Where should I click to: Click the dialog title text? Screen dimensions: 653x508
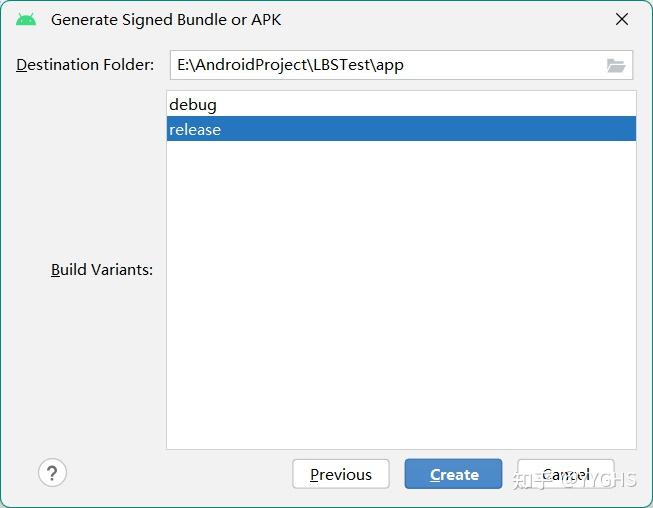click(x=166, y=20)
